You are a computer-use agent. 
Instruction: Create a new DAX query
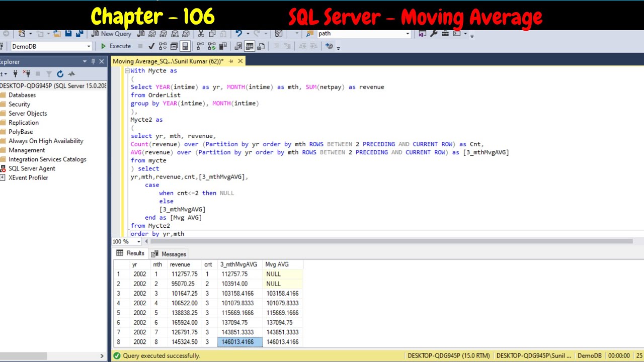pyautogui.click(x=186, y=34)
